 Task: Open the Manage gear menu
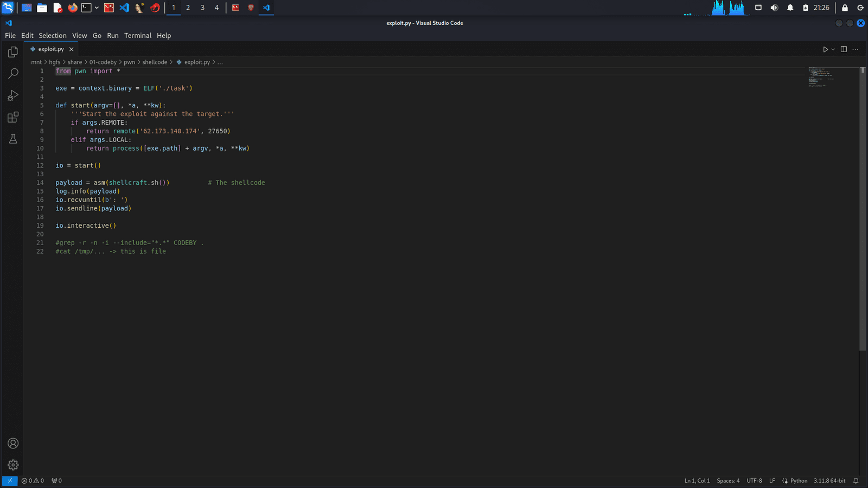[x=13, y=465]
